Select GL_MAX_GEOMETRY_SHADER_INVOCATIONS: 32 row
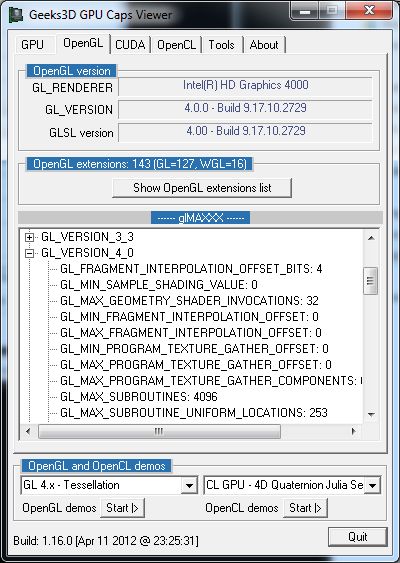The image size is (400, 563). (189, 301)
